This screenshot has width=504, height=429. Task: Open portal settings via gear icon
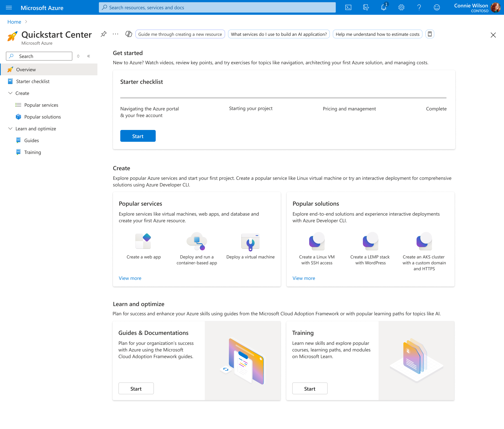point(401,7)
